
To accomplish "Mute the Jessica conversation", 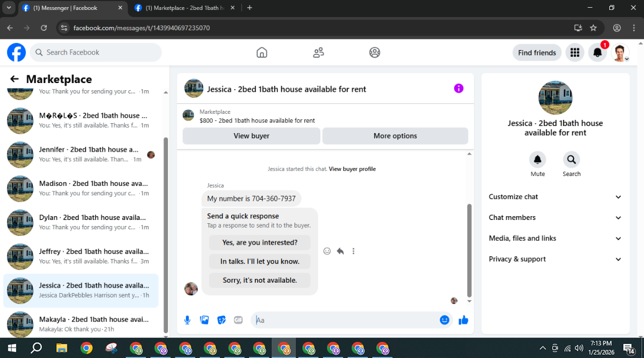I will [x=538, y=159].
